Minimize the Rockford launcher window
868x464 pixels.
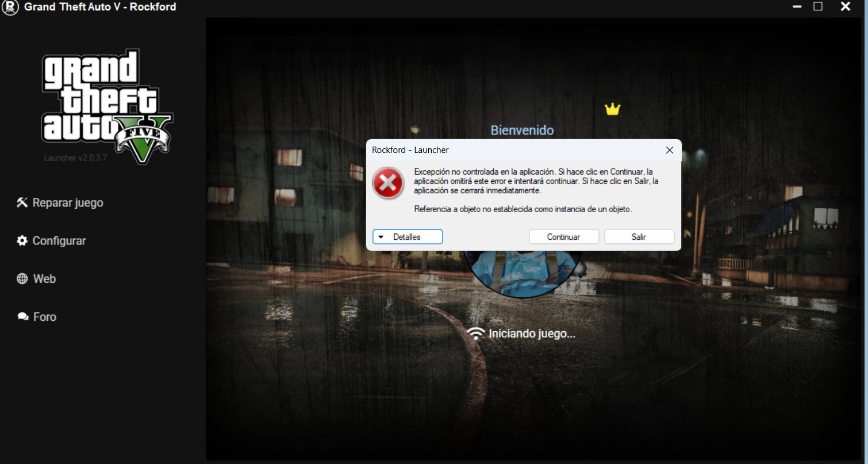click(797, 7)
